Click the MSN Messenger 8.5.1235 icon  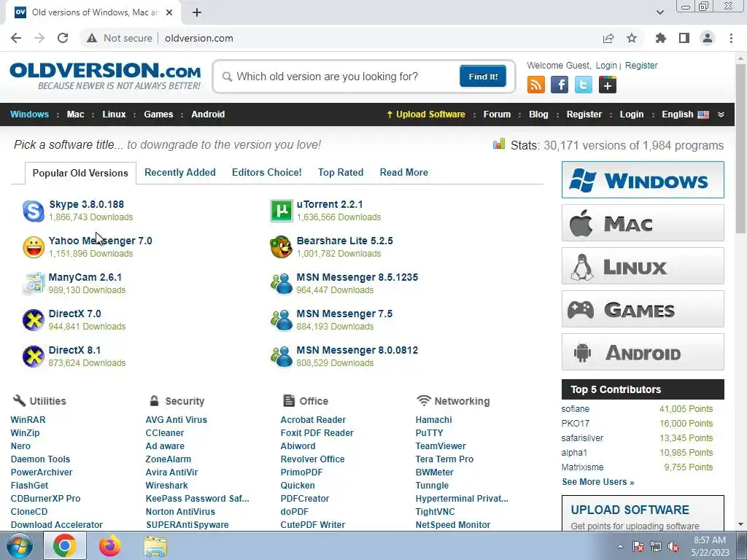[281, 284]
